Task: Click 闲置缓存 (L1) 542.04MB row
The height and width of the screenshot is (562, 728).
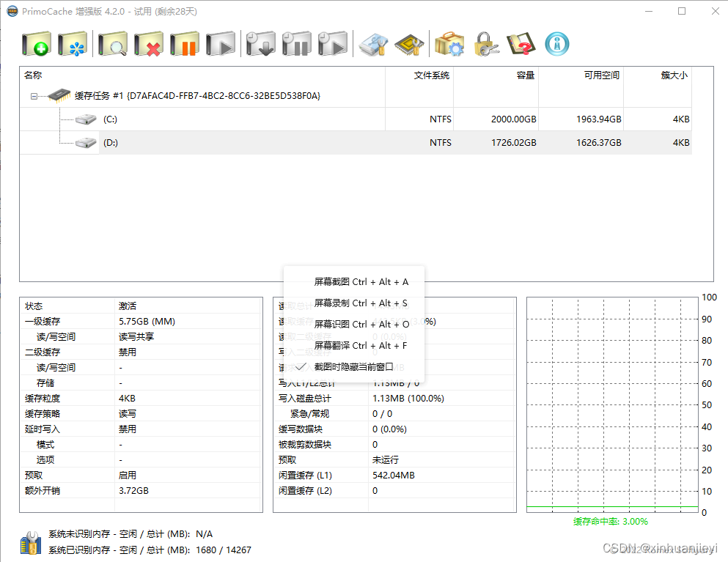Action: pyautogui.click(x=394, y=476)
